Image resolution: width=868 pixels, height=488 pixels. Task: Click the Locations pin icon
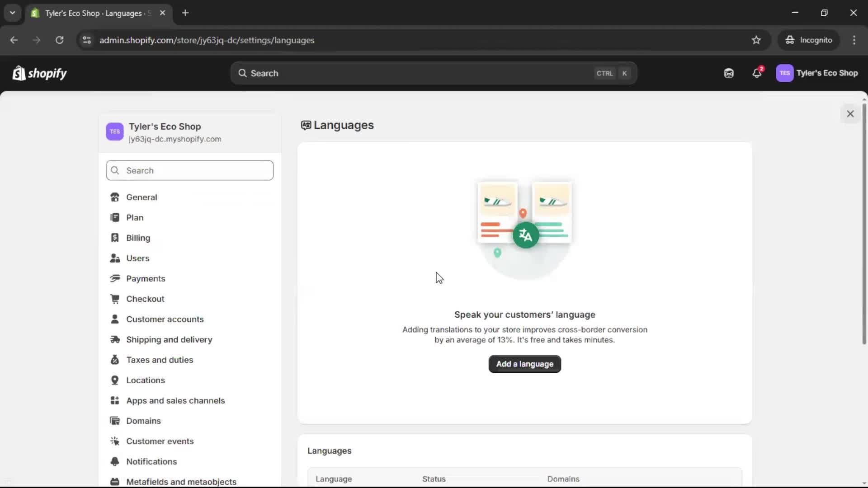pyautogui.click(x=115, y=380)
